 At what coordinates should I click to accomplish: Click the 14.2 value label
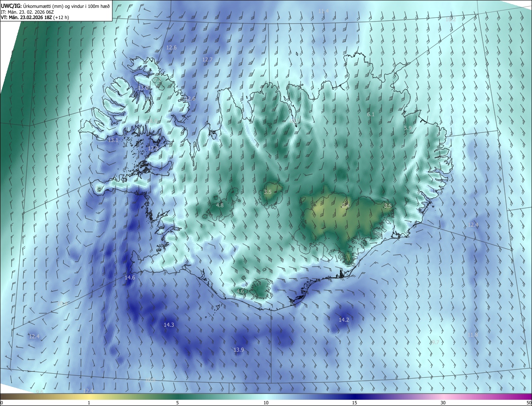(344, 320)
